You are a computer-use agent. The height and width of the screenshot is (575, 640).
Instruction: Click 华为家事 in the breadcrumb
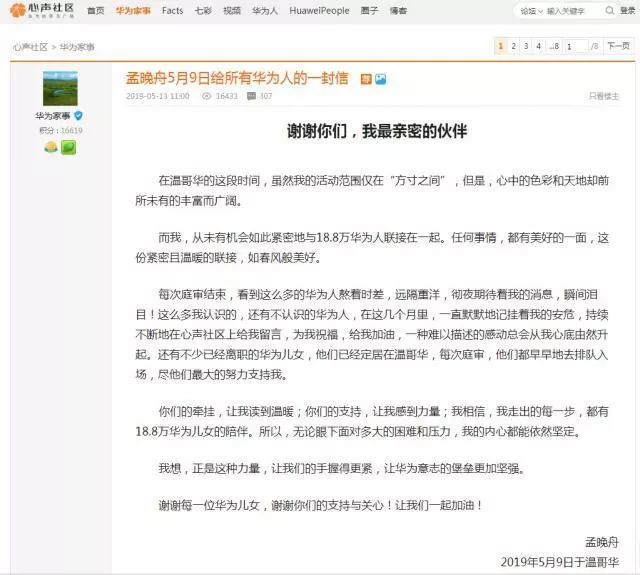[x=77, y=47]
